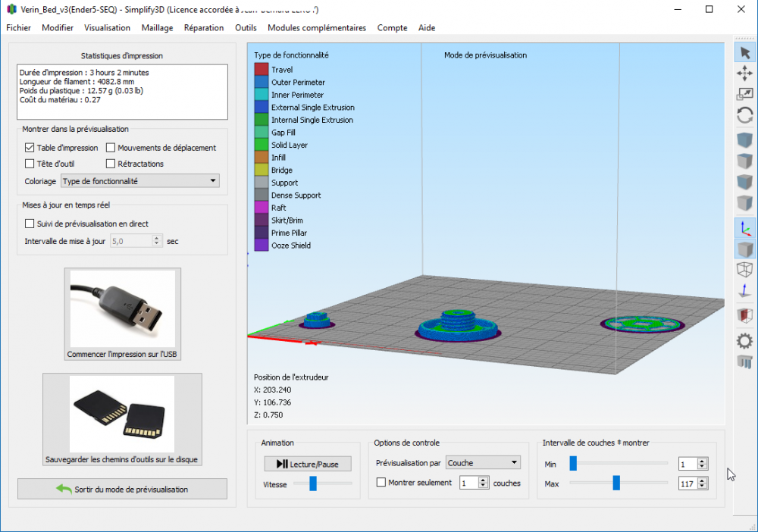Click the Durée d'impression : 3 hours 2 minutes line
758x532 pixels.
pyautogui.click(x=84, y=73)
